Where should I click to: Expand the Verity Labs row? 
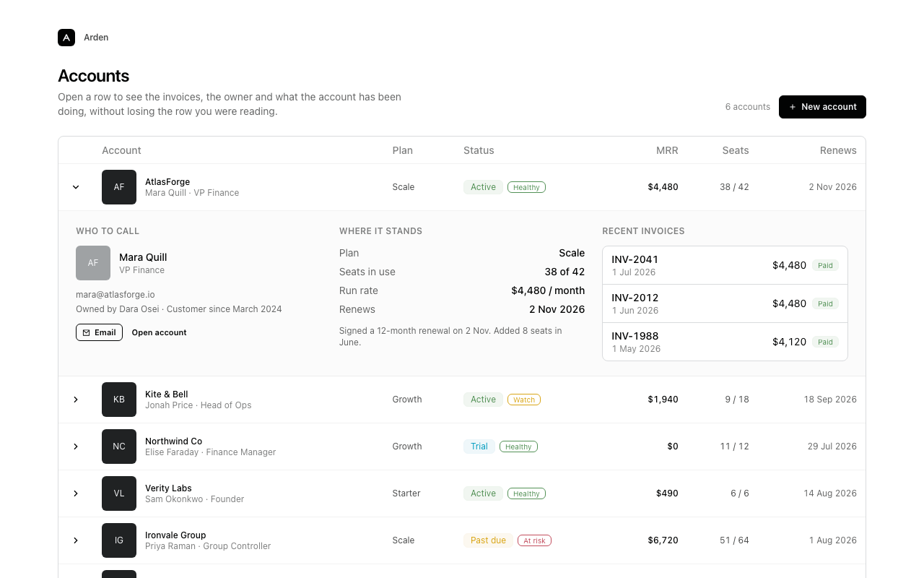point(76,493)
